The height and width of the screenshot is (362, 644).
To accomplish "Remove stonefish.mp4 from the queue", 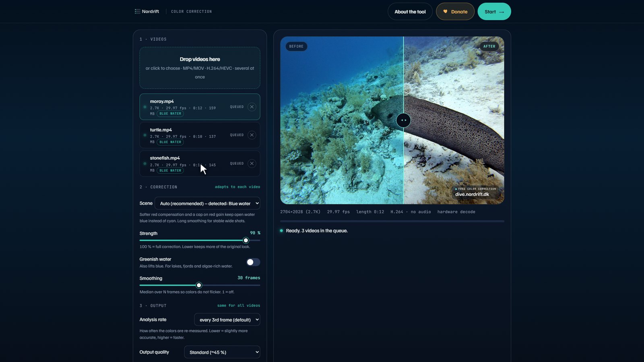I will coord(252,163).
